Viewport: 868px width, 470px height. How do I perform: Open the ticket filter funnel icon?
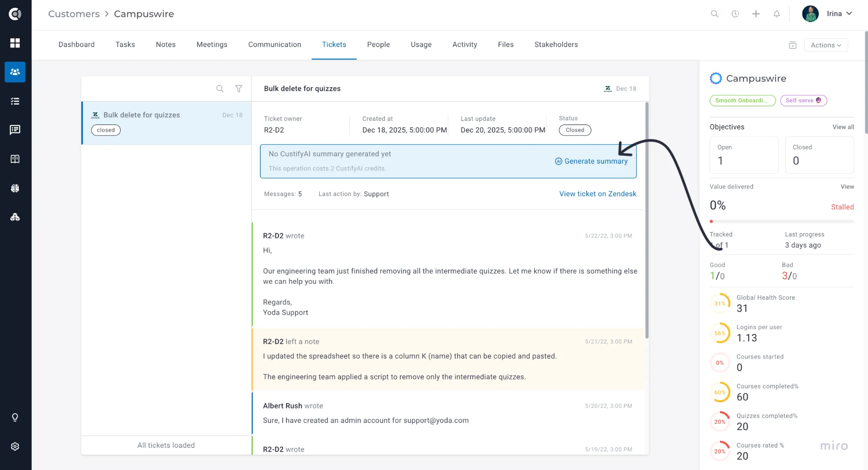239,89
